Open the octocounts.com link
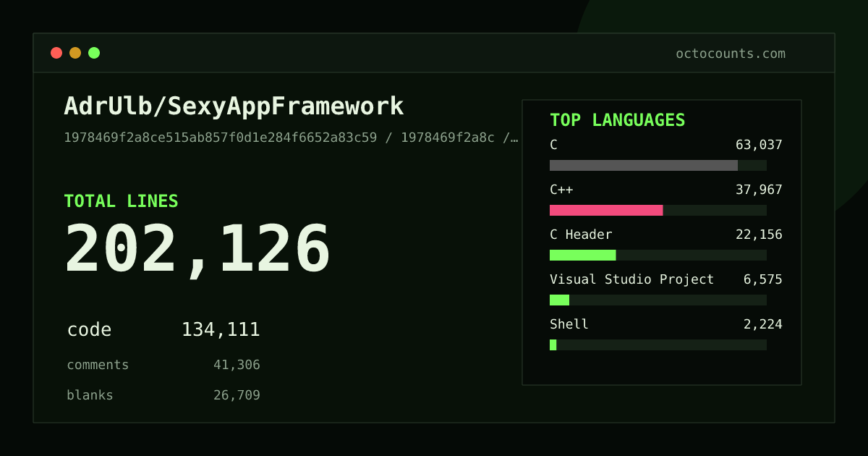The width and height of the screenshot is (868, 456). pos(731,54)
